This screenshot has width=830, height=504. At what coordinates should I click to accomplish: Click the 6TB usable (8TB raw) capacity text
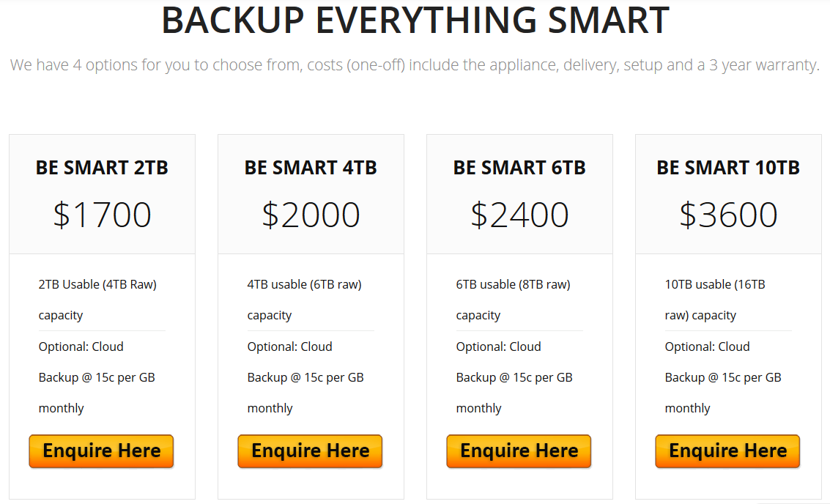tap(514, 300)
